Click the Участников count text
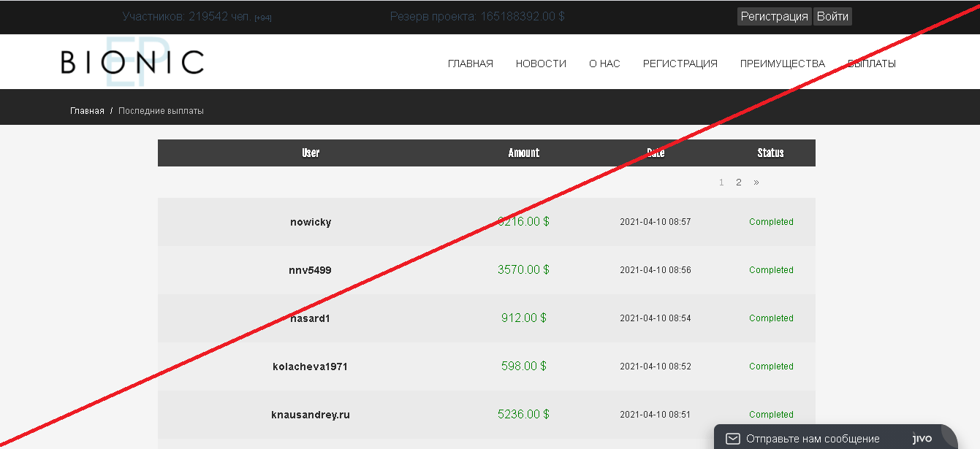The height and width of the screenshot is (449, 980). [x=197, y=16]
